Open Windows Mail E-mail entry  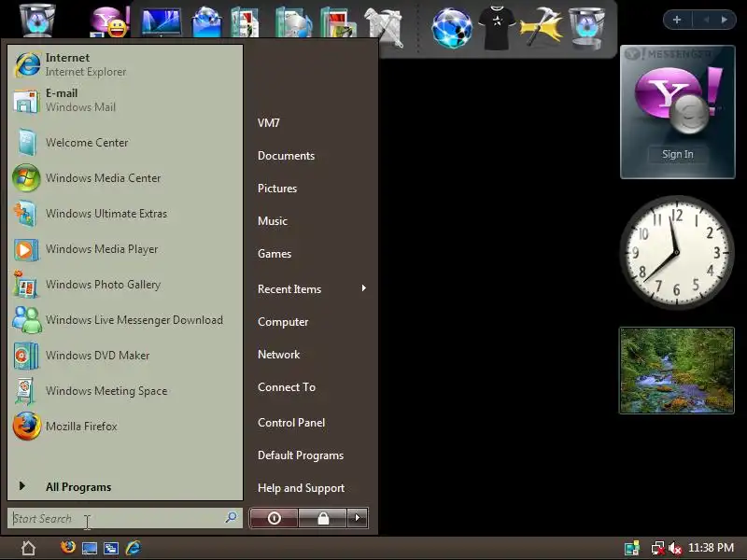point(125,100)
